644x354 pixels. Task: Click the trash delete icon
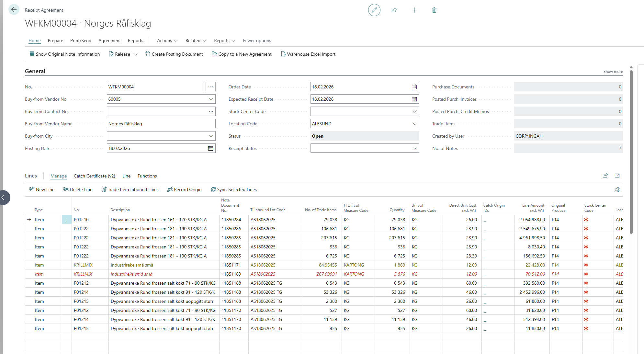(434, 10)
